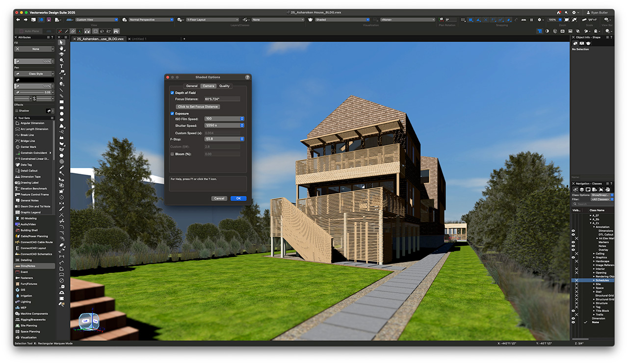Open the 1-Floor Layout layer dropdown

[212, 20]
